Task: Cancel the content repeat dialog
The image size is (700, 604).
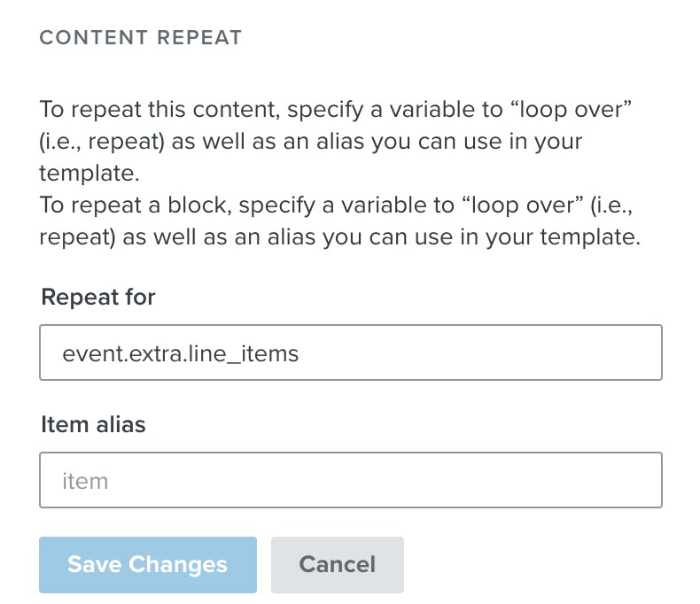Action: [x=337, y=564]
